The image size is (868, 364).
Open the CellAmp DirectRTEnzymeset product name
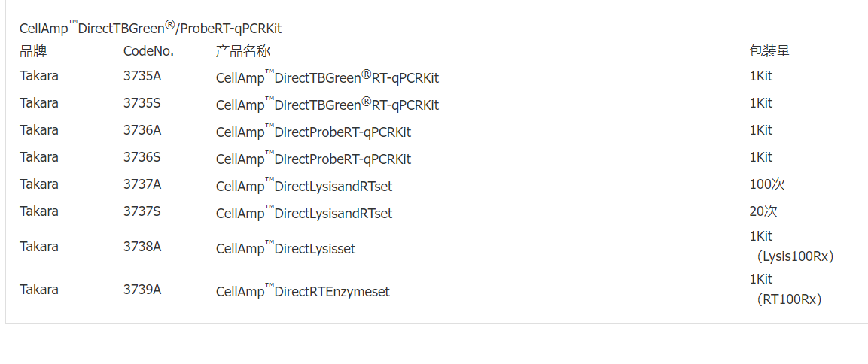303,291
